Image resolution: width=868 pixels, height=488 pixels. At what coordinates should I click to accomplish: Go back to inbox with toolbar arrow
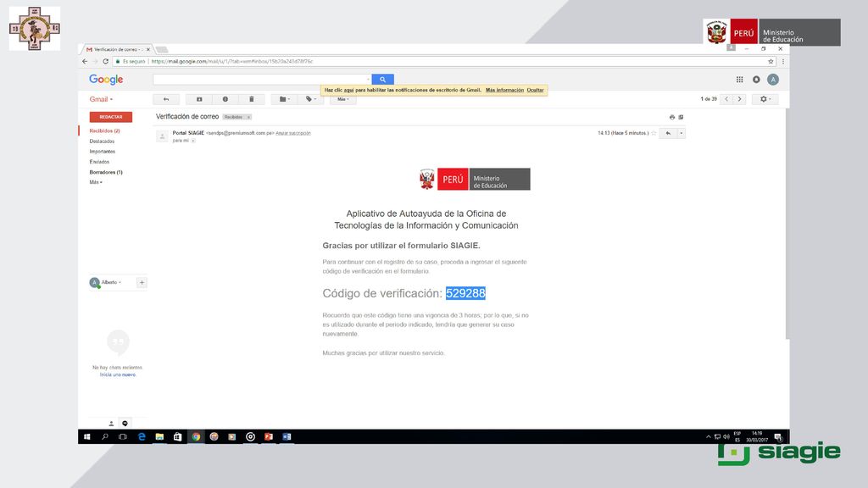tap(166, 99)
